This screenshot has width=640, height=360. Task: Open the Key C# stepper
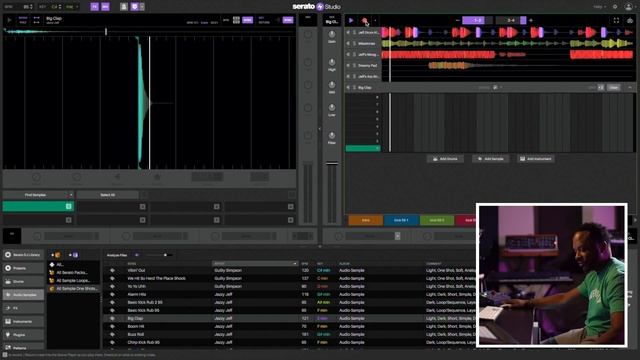click(x=60, y=7)
